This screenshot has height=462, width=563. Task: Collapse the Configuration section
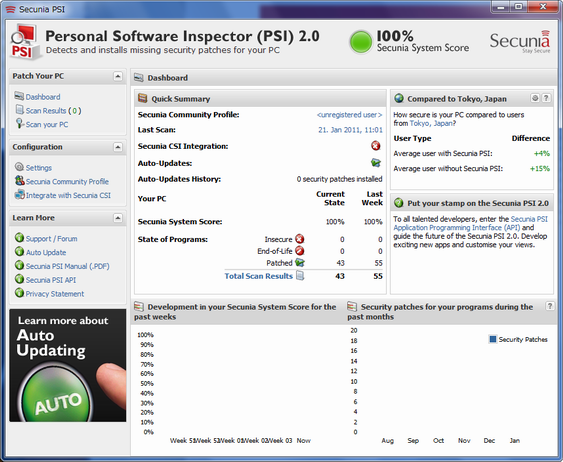tap(117, 147)
